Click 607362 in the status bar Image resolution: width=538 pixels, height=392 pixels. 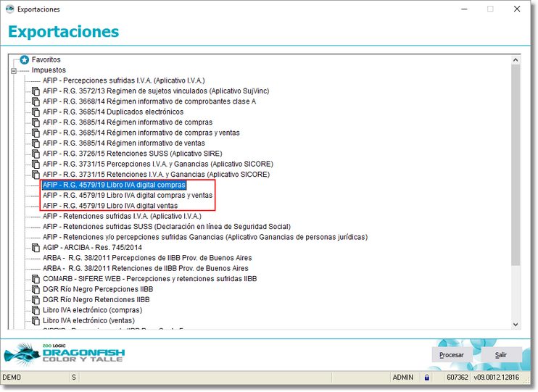tap(458, 378)
